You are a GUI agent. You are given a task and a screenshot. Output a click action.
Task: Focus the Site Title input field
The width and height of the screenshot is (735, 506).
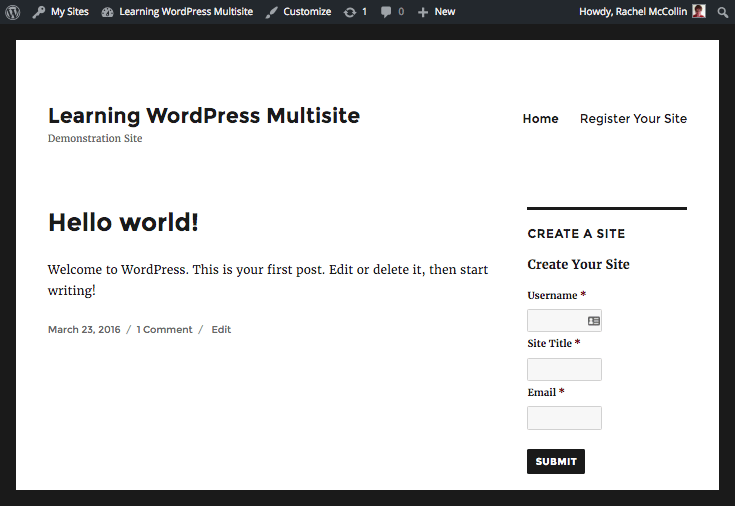[564, 370]
